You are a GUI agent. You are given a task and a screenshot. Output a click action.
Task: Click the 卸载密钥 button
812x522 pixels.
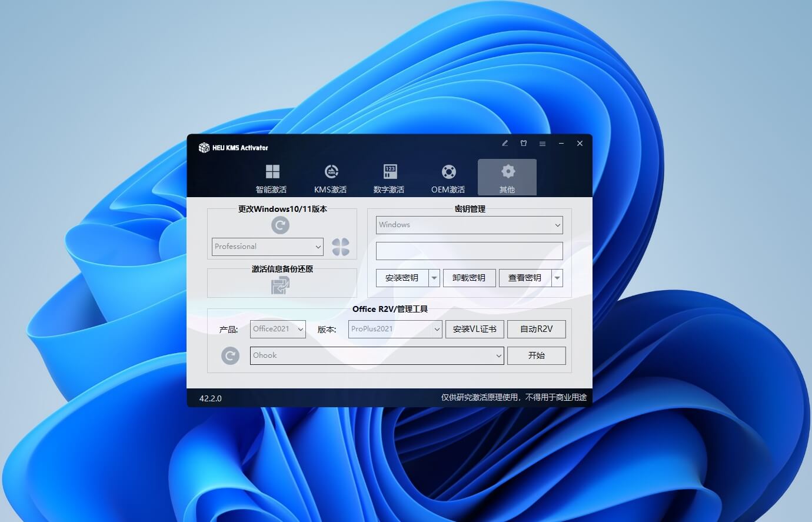click(x=469, y=278)
